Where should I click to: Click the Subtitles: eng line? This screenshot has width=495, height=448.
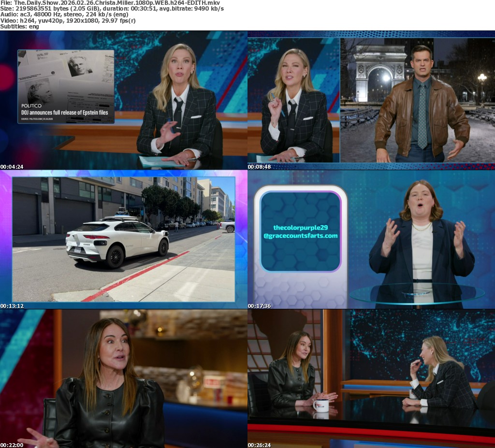click(19, 26)
